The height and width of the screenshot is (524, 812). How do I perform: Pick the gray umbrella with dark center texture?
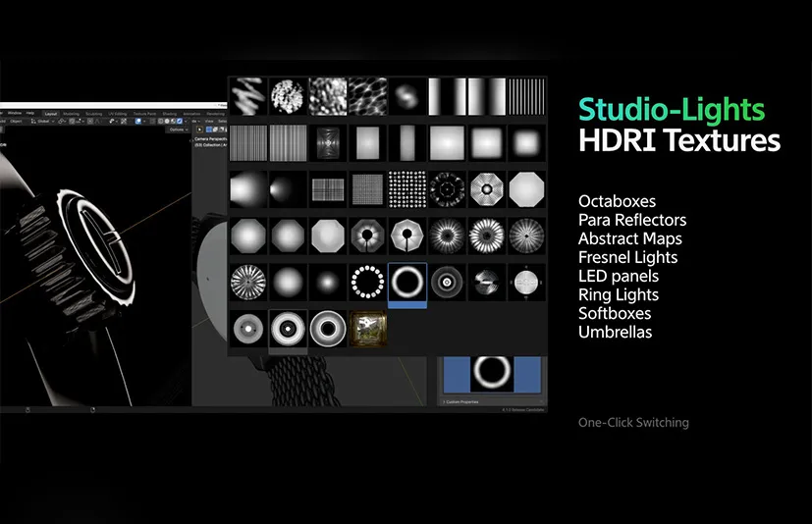pyautogui.click(x=367, y=236)
